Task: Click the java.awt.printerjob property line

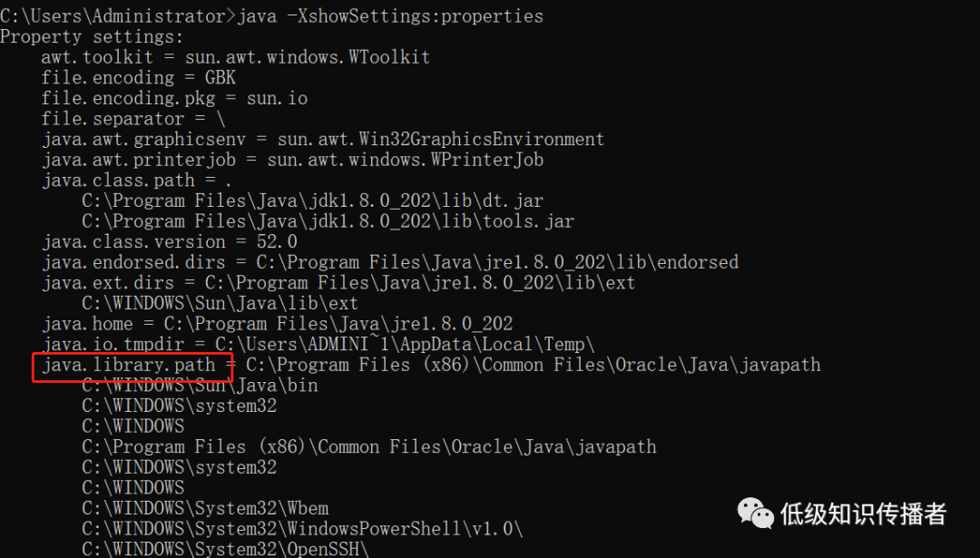Action: 292,160
